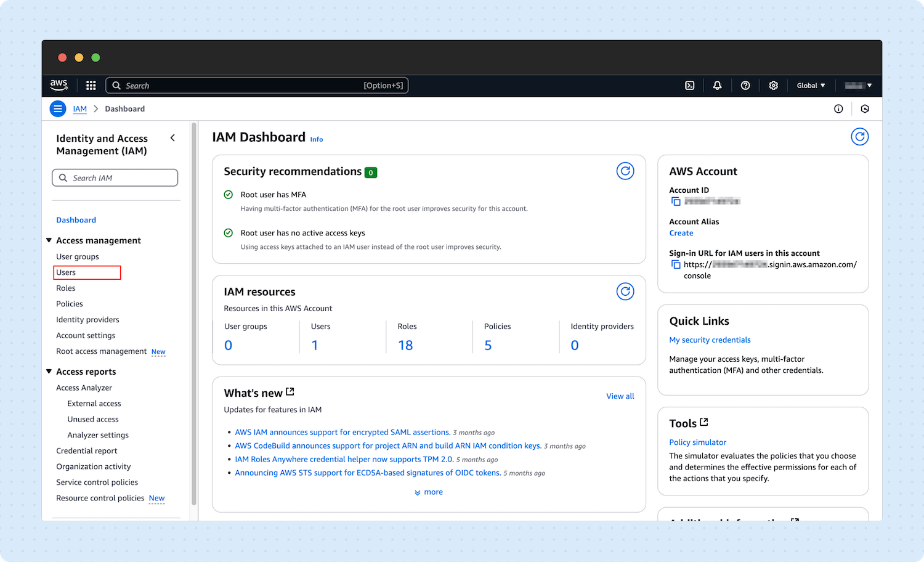Open the help question-mark icon

click(745, 86)
